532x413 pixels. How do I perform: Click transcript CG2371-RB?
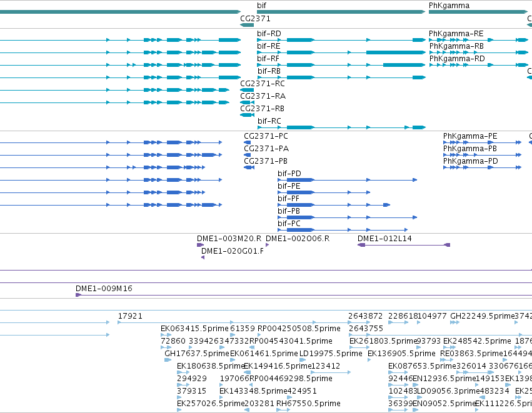262,109
